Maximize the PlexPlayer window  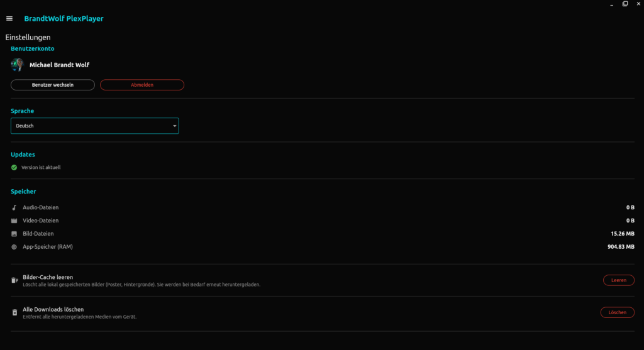[625, 4]
